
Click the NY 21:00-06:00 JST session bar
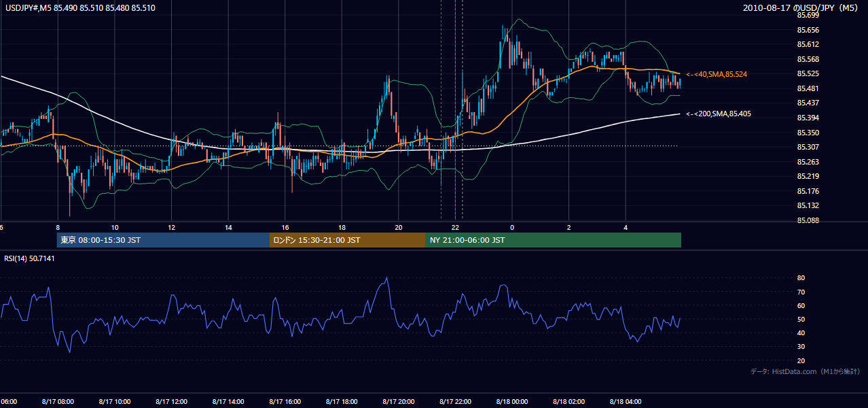tap(554, 240)
